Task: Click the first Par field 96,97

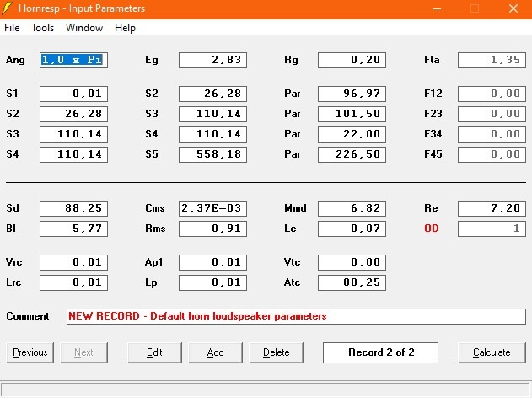Action: click(352, 94)
